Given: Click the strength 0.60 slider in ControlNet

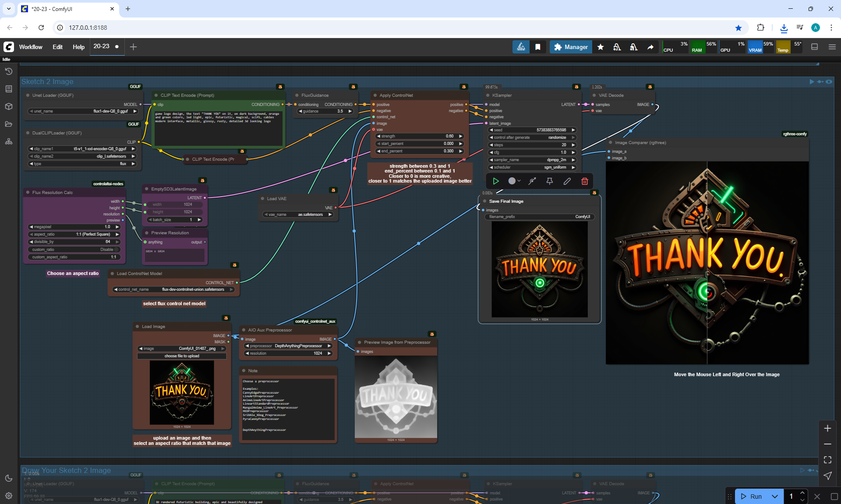Looking at the screenshot, I should click(x=420, y=136).
